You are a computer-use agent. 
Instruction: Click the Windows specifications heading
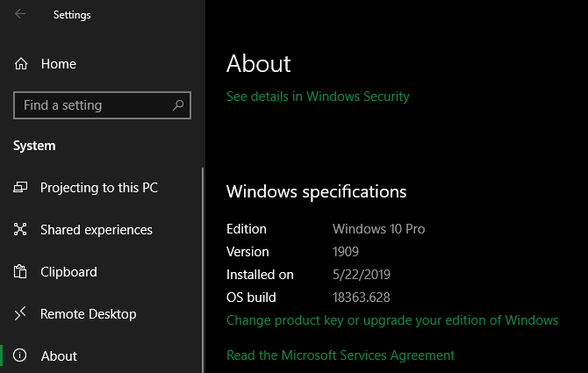pos(316,191)
